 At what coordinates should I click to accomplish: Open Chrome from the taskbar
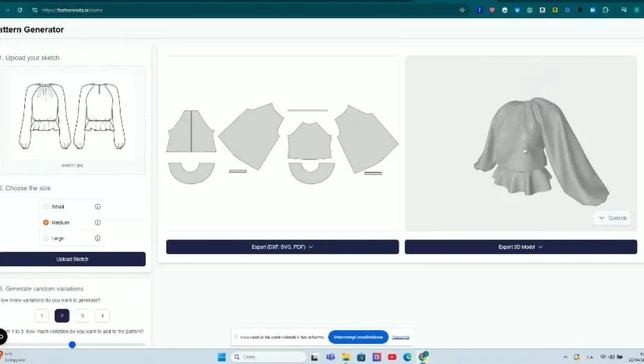pos(423,357)
